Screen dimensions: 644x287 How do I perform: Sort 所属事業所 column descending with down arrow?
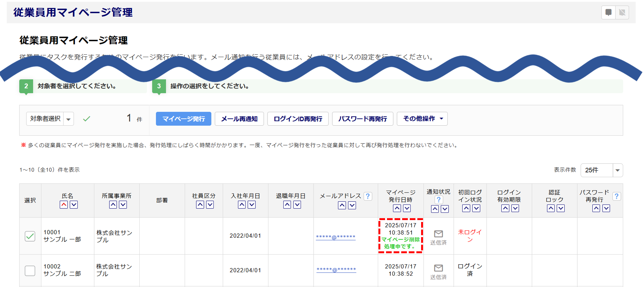(123, 205)
